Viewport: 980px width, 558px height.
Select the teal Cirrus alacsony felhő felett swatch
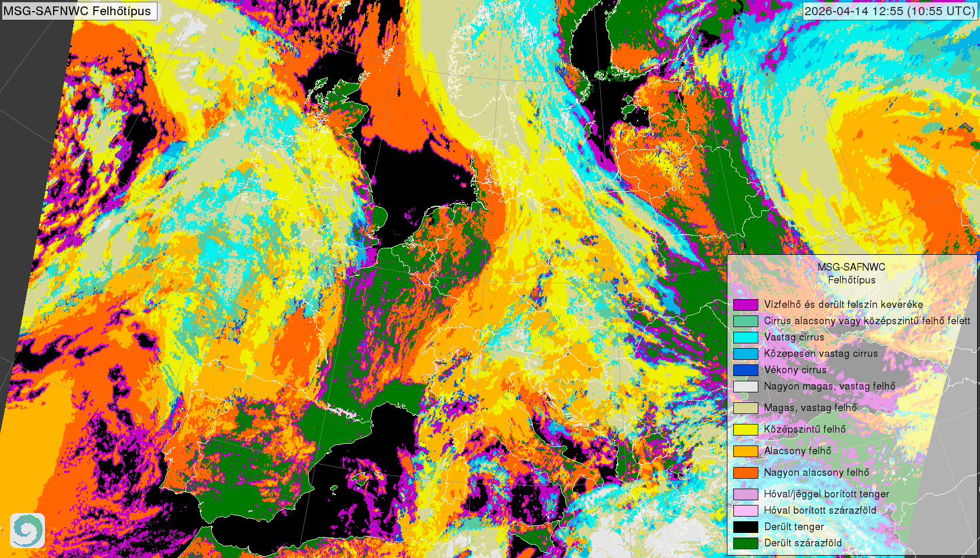745,321
